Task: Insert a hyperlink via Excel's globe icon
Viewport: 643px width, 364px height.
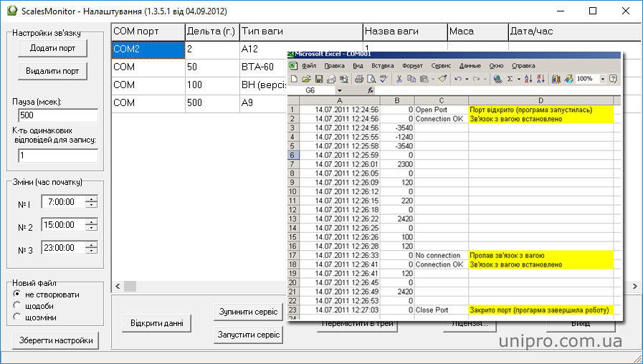Action: point(497,79)
